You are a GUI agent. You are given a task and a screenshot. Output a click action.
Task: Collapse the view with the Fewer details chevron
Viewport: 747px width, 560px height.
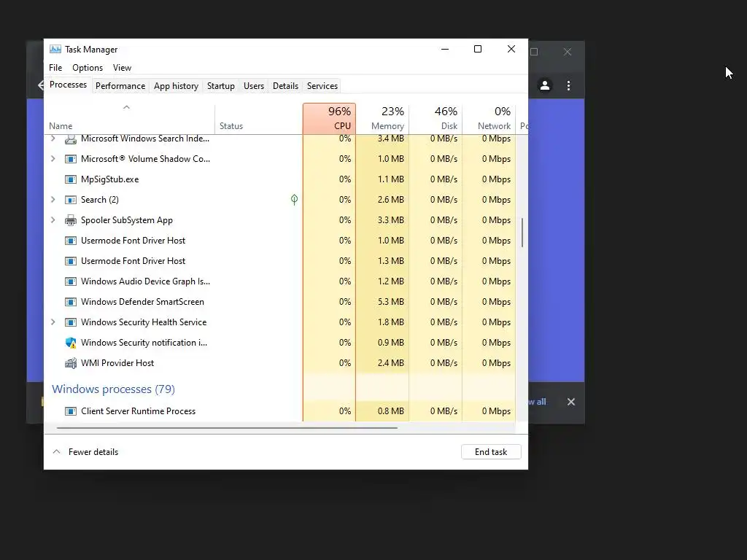point(57,451)
